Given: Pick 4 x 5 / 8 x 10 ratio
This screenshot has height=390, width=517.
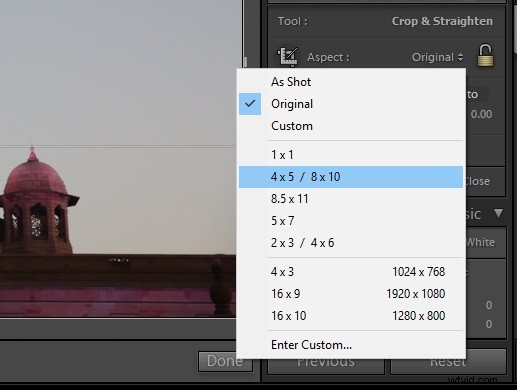Looking at the screenshot, I should tap(351, 177).
